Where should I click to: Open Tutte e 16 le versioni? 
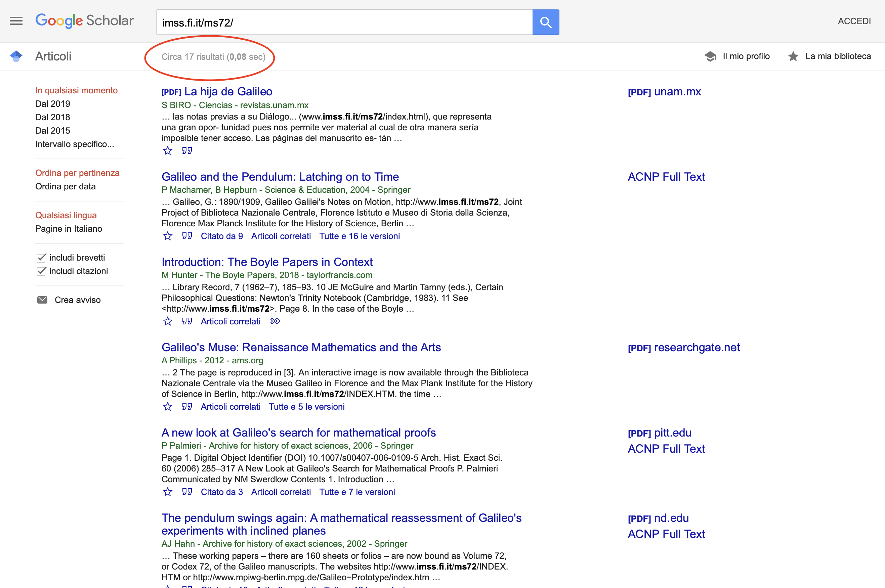pyautogui.click(x=360, y=236)
